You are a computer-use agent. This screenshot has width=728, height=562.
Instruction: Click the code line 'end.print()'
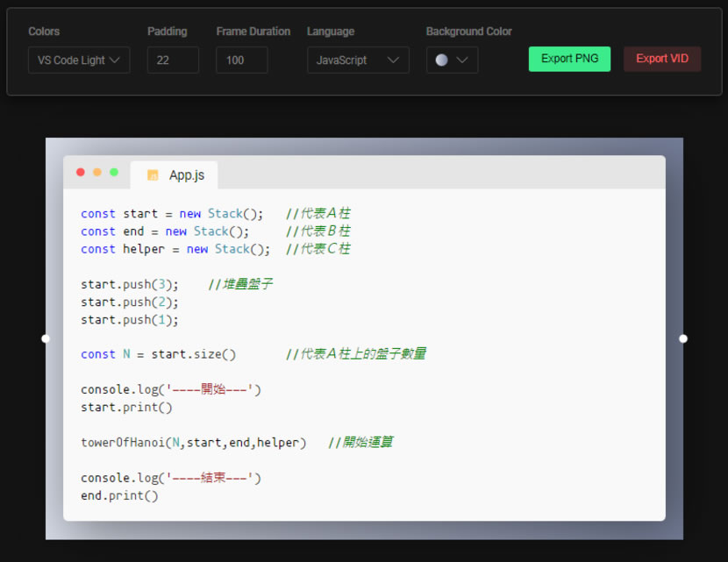(119, 495)
